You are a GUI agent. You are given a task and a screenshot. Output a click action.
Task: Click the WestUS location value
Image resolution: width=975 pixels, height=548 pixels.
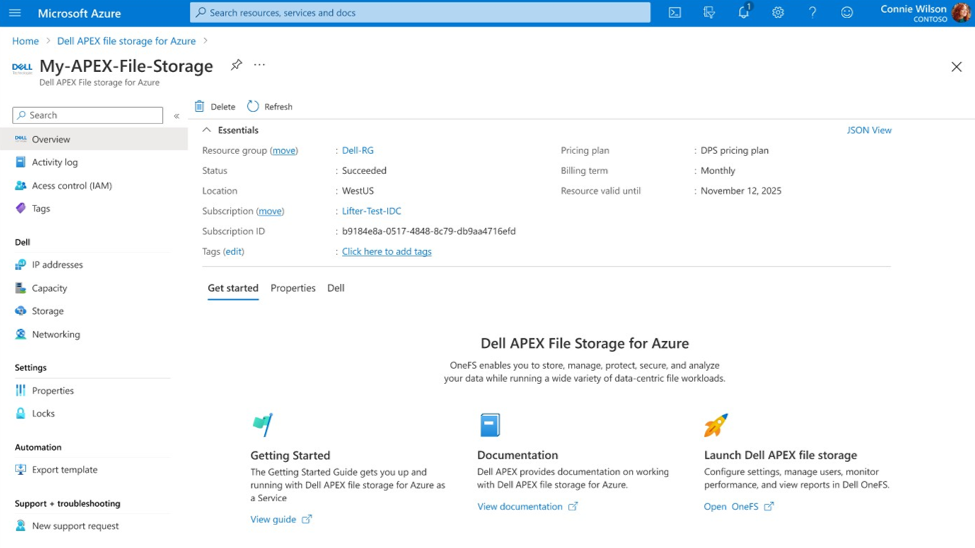tap(358, 191)
